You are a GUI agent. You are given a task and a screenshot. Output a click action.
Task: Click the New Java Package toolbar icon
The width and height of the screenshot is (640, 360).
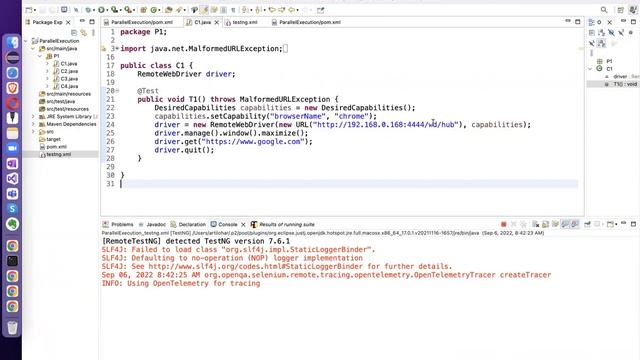coord(143,10)
